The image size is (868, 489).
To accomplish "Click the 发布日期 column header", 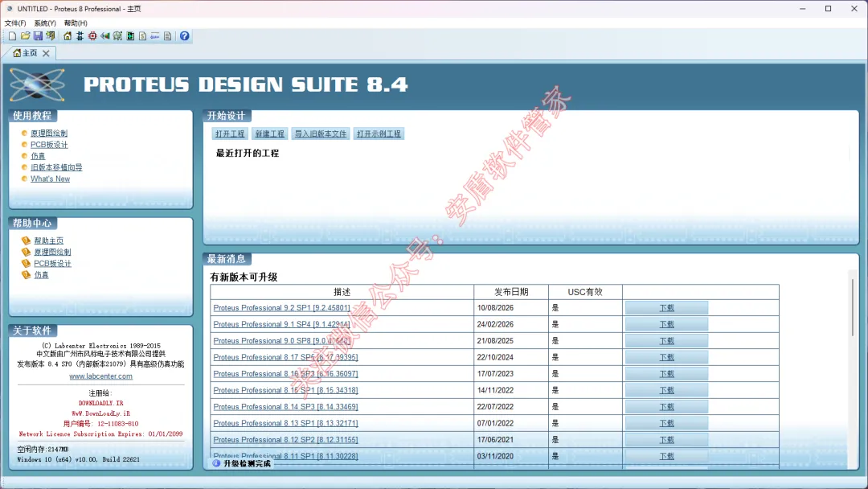I will point(511,292).
